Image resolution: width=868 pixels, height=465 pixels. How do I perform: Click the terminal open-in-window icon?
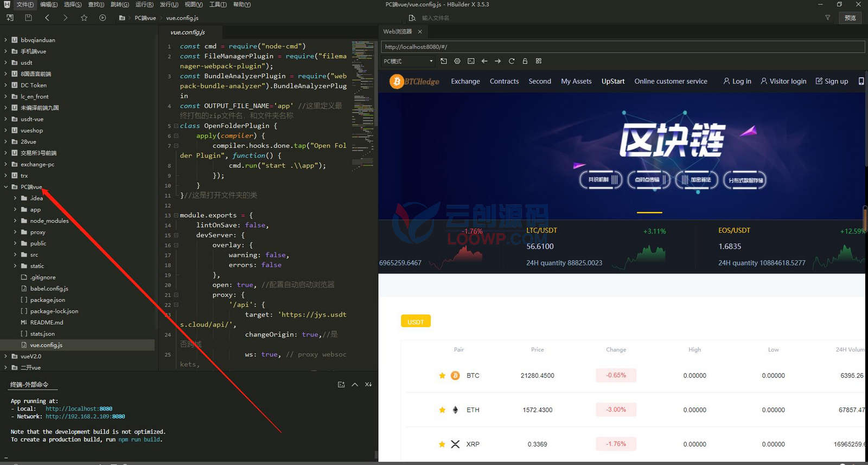[x=341, y=384]
